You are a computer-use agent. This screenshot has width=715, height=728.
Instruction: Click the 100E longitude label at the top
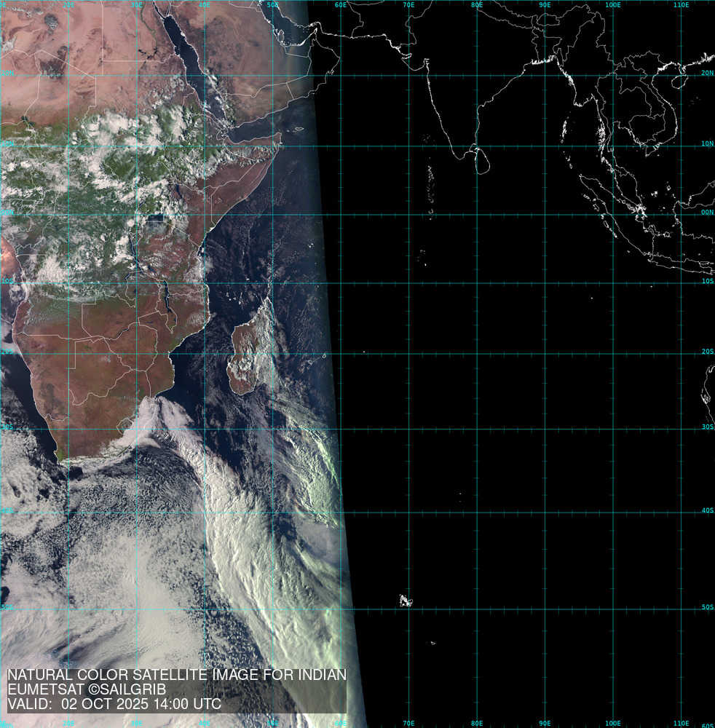coord(613,5)
